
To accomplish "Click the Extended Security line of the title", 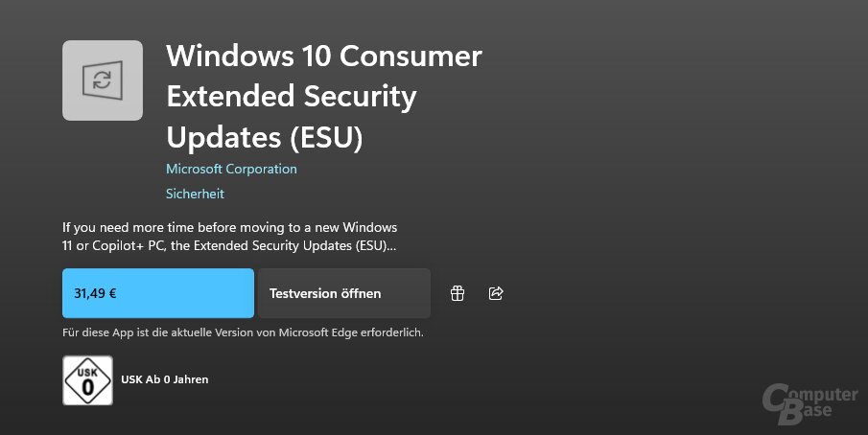I will click(292, 97).
